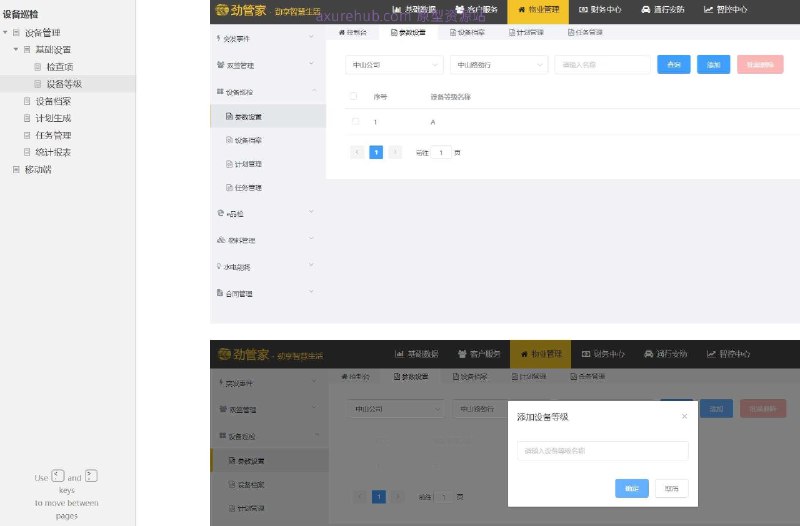Open the 统计报表 page in left tree
Image resolution: width=800 pixels, height=526 pixels.
point(53,152)
